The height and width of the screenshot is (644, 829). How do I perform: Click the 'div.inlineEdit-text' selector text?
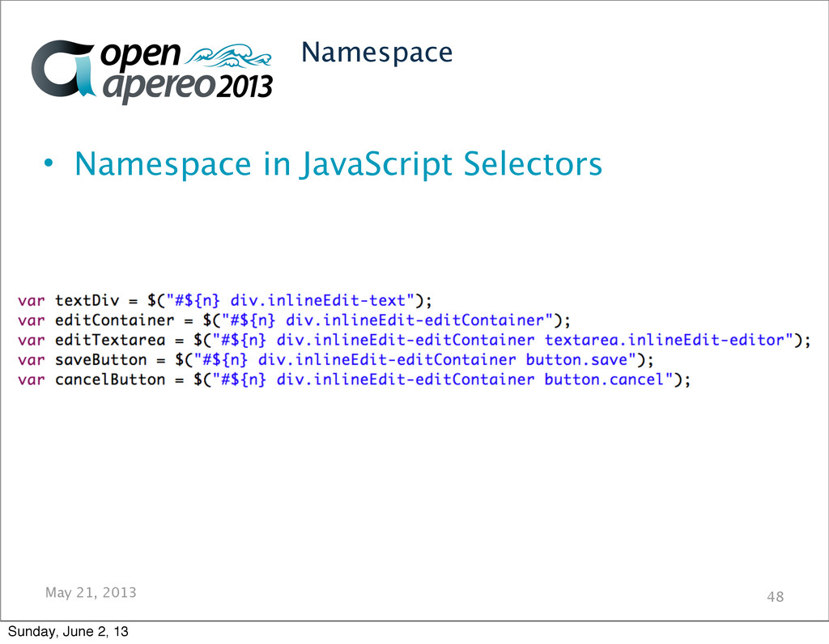pos(317,301)
